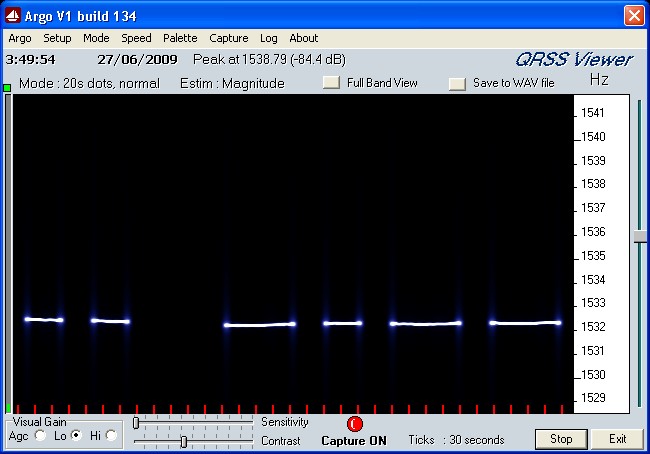
Task: Toggle the Full Band View checkbox
Action: pyautogui.click(x=331, y=83)
